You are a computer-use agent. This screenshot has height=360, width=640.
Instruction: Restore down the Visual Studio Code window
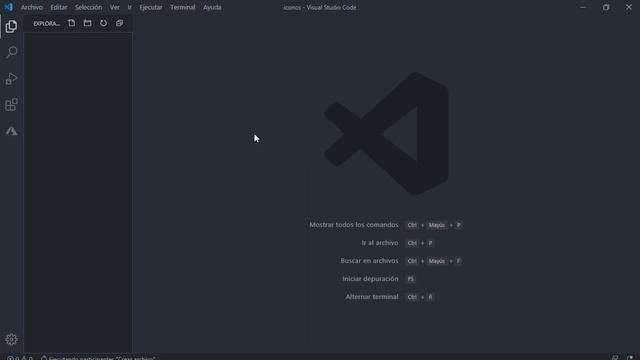point(606,7)
